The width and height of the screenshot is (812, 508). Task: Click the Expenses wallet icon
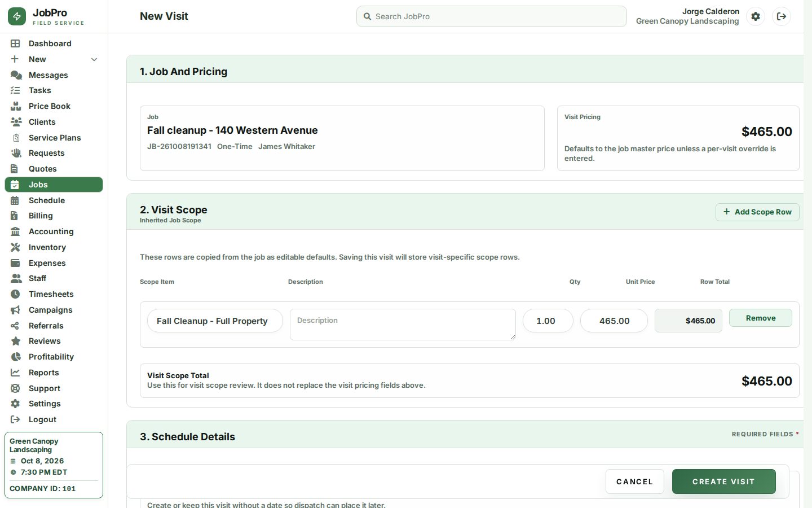(x=15, y=263)
